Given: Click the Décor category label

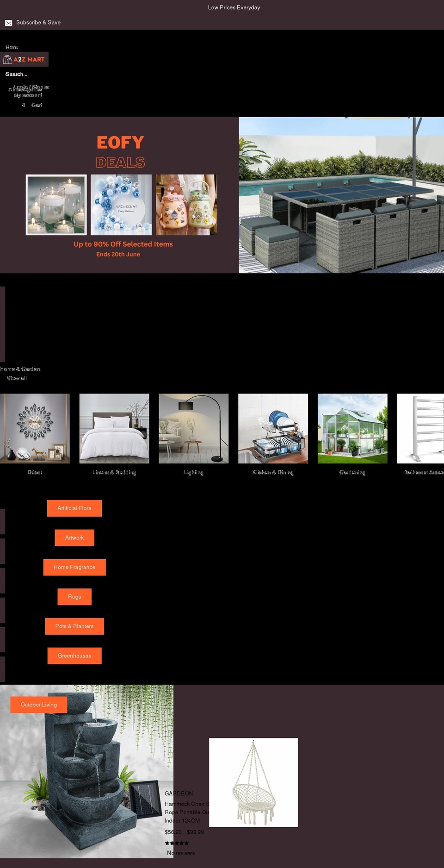Looking at the screenshot, I should [x=35, y=472].
